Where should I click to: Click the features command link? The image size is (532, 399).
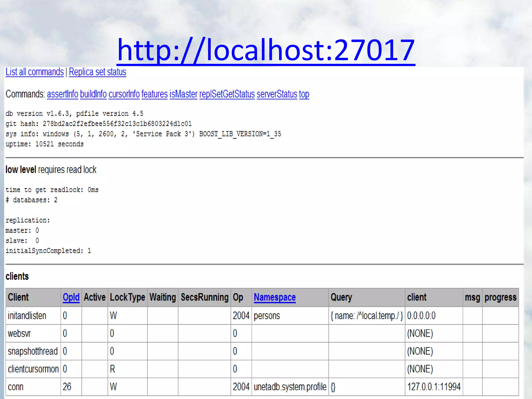point(155,94)
